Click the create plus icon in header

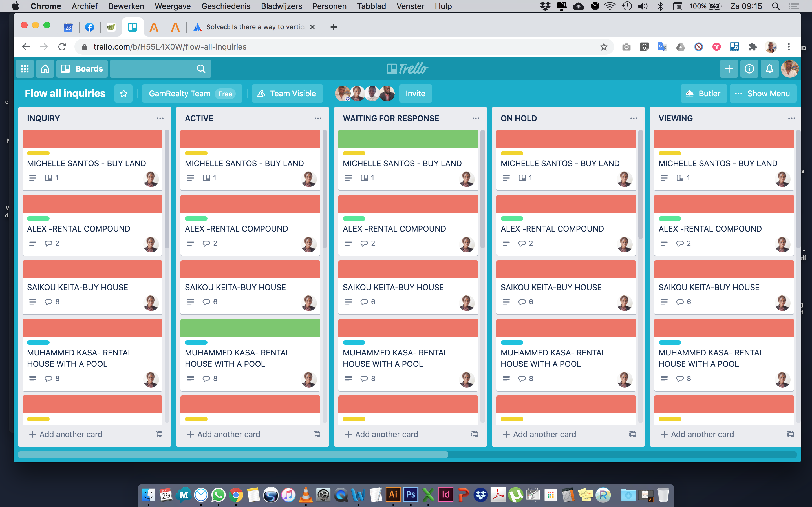coord(729,69)
